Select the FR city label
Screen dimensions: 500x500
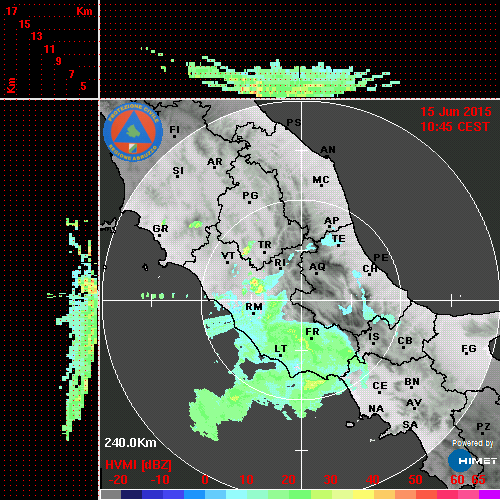pos(312,332)
